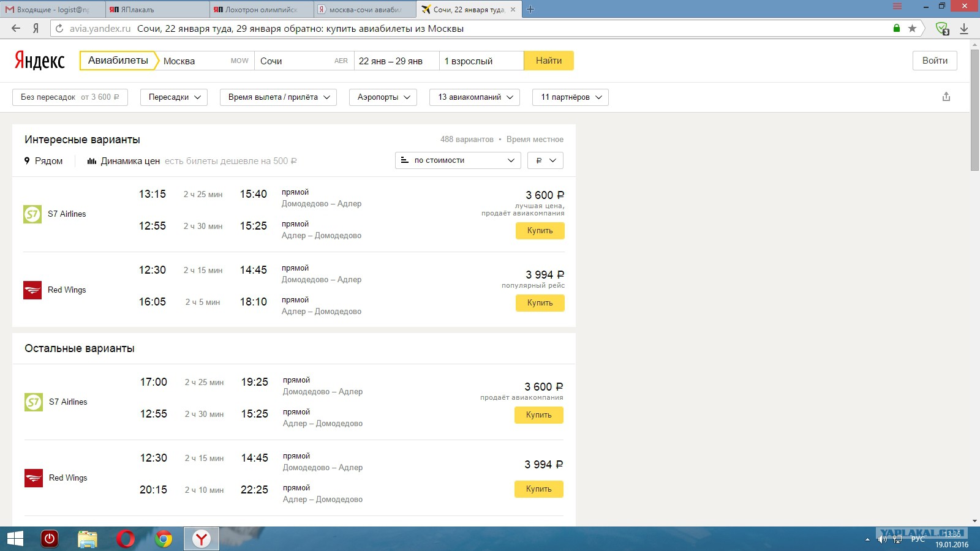980x551 pixels.
Task: Click the Red Wings logo in Остальные варианты
Action: pos(34,478)
